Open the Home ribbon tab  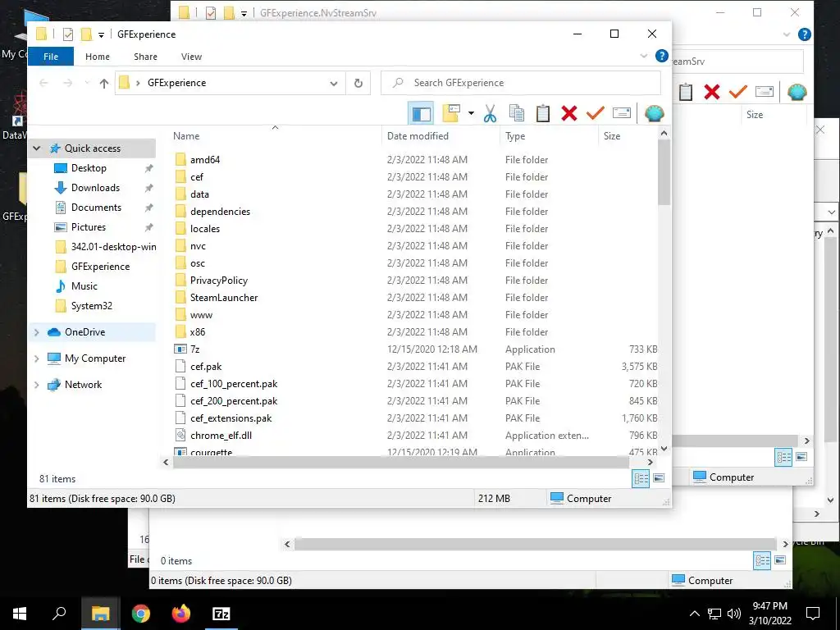[98, 57]
